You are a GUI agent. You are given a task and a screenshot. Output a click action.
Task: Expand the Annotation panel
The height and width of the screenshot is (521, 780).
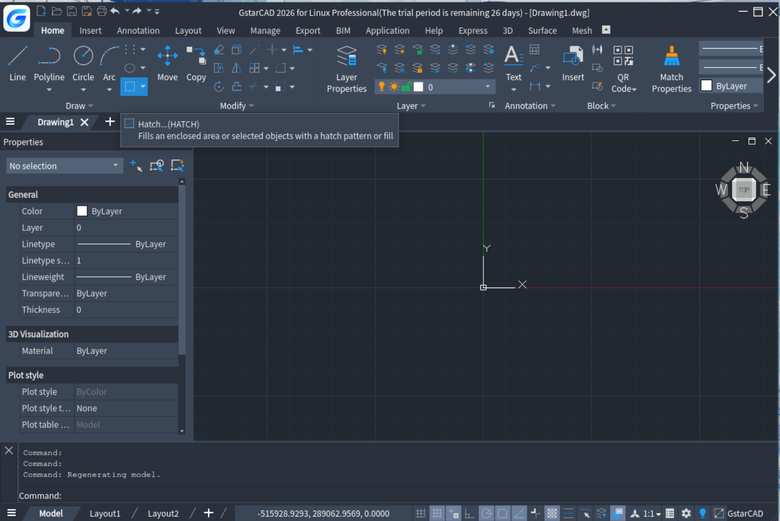(x=530, y=105)
